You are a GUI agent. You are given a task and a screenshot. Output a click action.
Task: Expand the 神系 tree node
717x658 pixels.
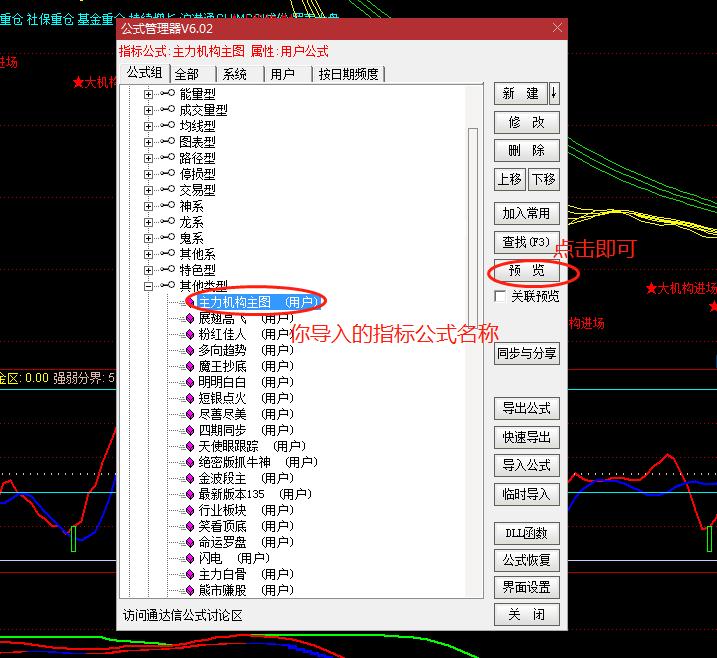148,206
